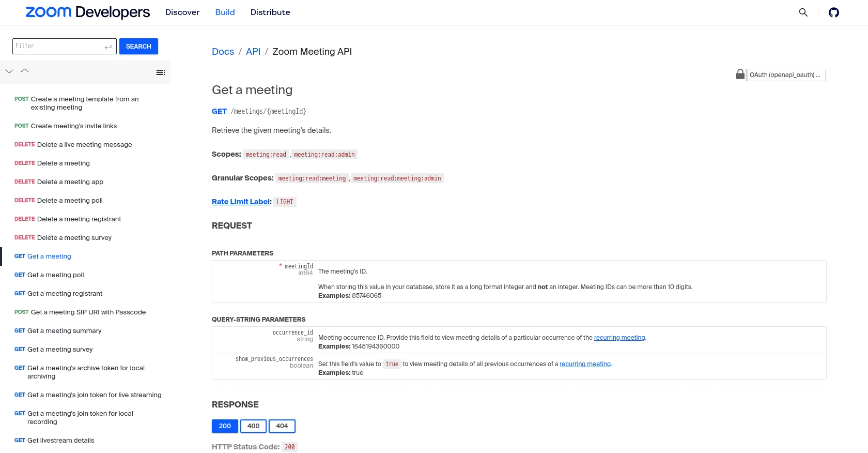Image resolution: width=868 pixels, height=453 pixels.
Task: Click the meeting:read scope tag
Action: pos(266,155)
